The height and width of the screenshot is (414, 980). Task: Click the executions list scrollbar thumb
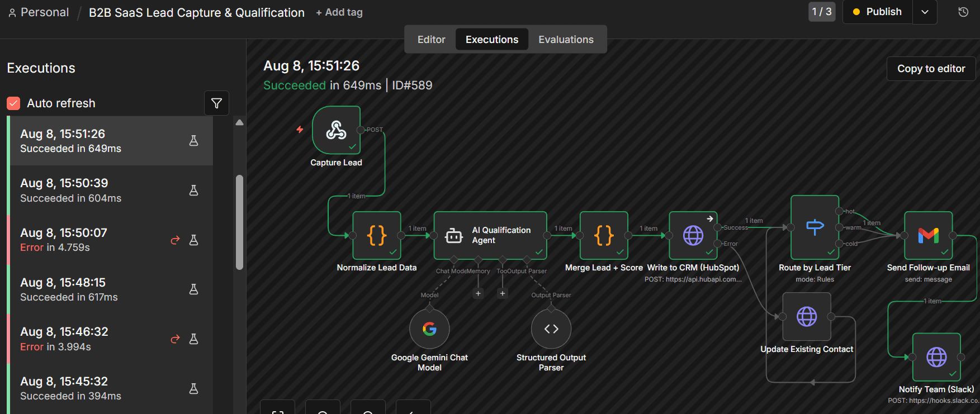239,222
